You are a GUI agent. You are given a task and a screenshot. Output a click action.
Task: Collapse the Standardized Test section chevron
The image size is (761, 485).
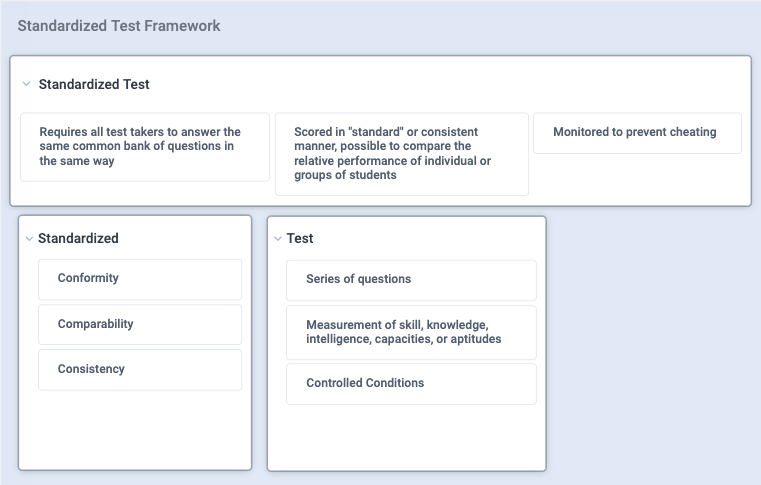pyautogui.click(x=26, y=84)
